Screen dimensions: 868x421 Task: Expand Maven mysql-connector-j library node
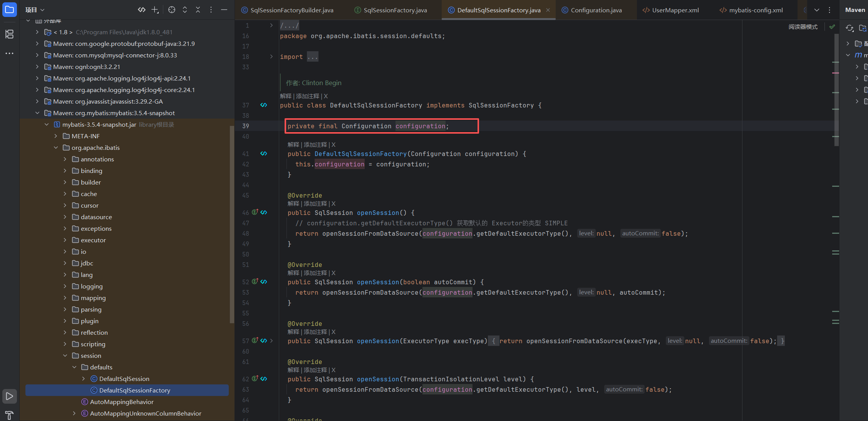37,55
